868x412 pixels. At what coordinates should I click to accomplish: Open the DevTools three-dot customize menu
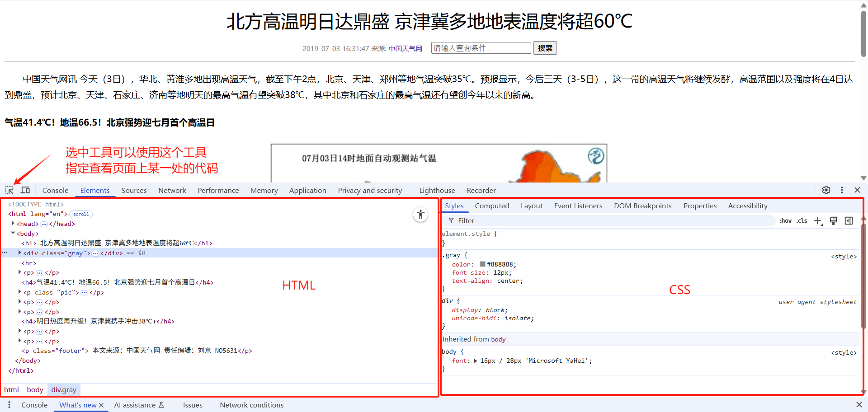[842, 190]
